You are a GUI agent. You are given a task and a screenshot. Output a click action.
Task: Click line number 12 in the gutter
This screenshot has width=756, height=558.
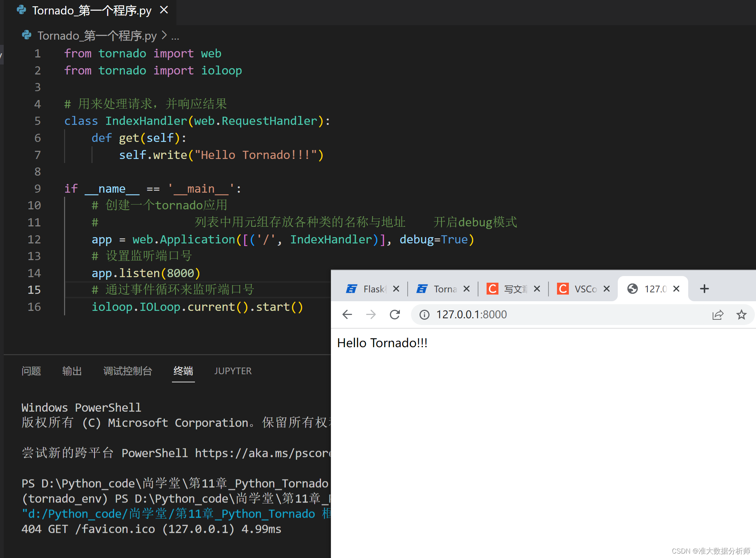pos(34,239)
